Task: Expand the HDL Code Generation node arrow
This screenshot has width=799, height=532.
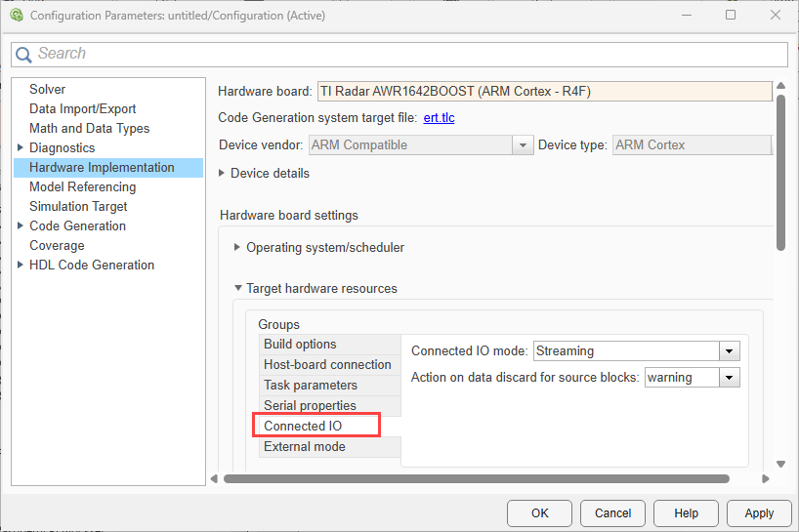Action: click(x=21, y=265)
